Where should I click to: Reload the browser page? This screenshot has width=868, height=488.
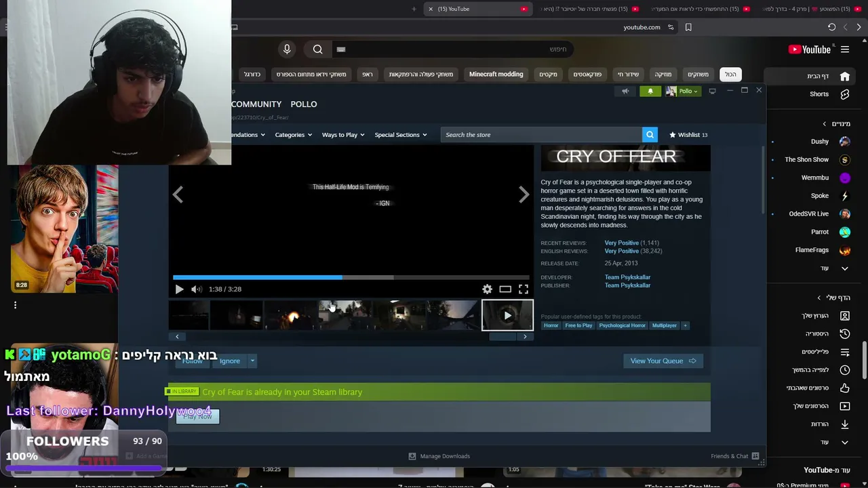[x=831, y=27]
